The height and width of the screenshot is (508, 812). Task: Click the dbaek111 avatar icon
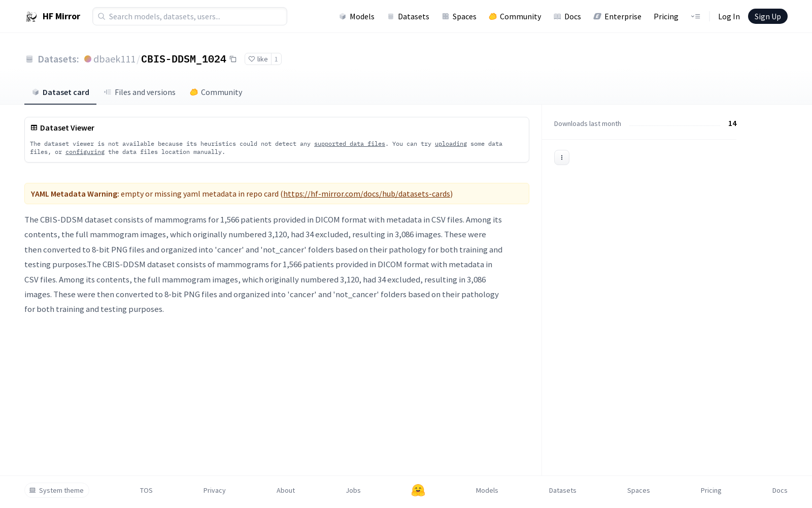click(88, 59)
